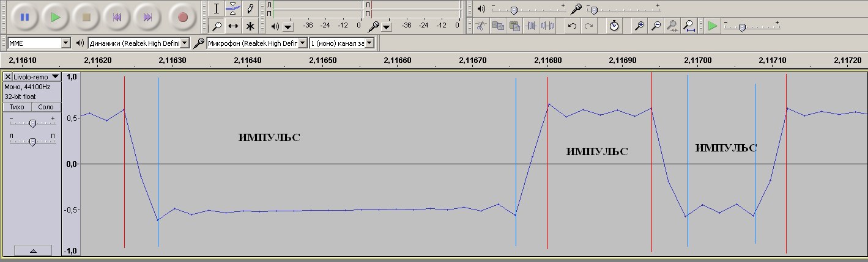Viewport: 868px width, 262px height.
Task: Zoom in with the plus magnifier
Action: (639, 26)
